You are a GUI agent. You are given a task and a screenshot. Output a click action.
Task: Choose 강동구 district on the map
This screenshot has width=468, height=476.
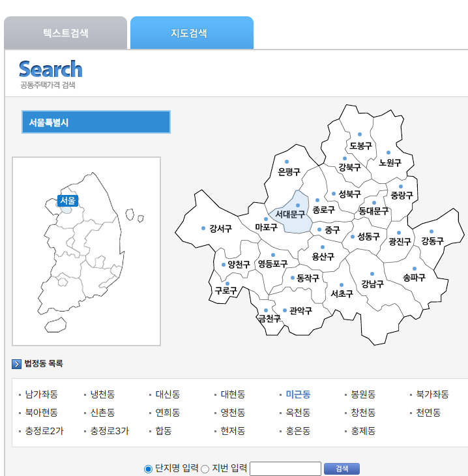pos(433,241)
